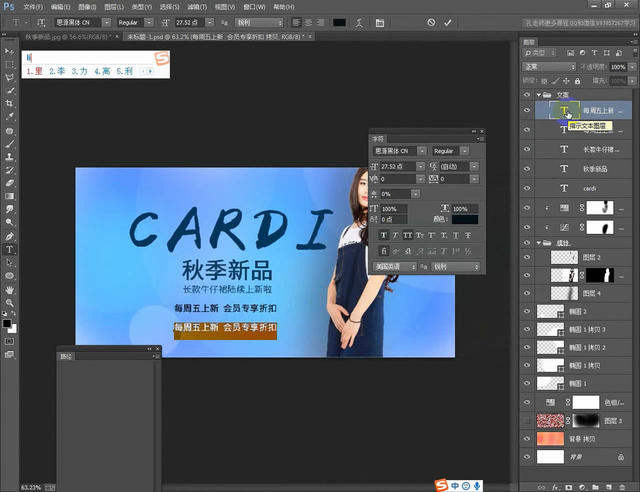Open the layer blend mode dropdown
The height and width of the screenshot is (492, 640).
tap(549, 67)
